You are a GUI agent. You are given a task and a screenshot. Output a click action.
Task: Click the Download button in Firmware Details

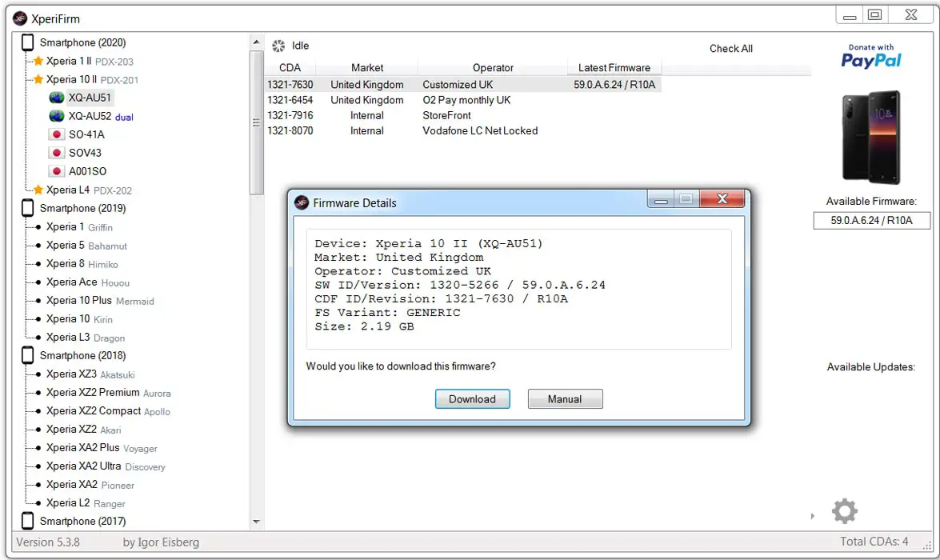(x=472, y=399)
